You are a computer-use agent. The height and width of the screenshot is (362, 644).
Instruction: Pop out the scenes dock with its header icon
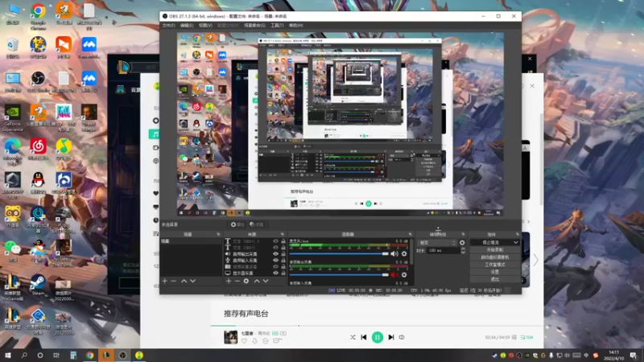point(218,234)
